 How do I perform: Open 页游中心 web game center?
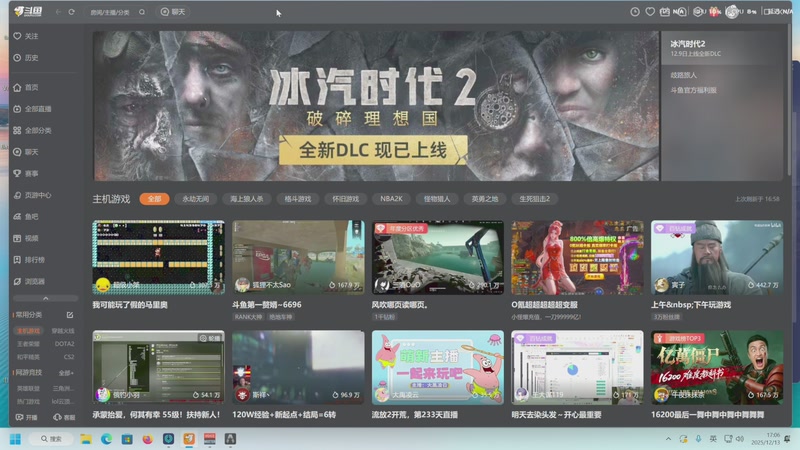coord(32,195)
